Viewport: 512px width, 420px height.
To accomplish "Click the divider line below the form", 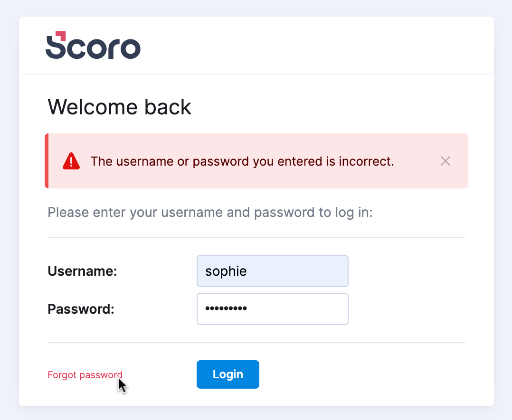I will tap(256, 341).
